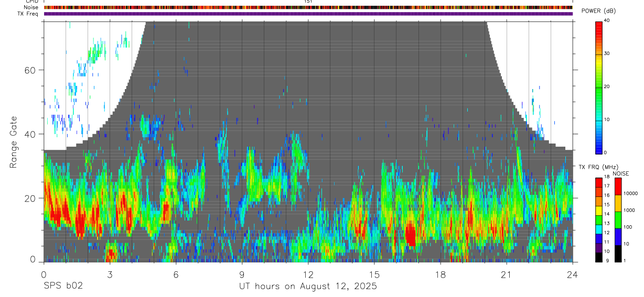644x297 pixels.
Task: Click the red 18 MHz TX FRQ segment
Action: coord(599,182)
